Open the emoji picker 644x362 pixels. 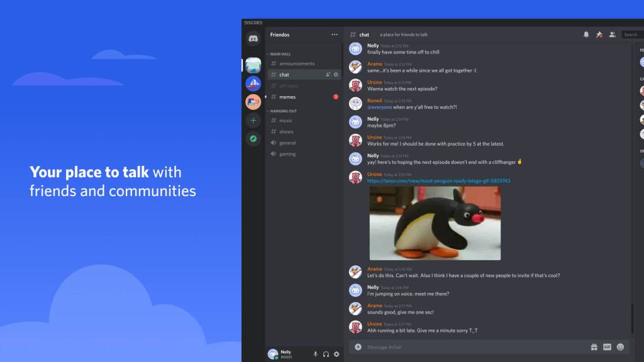(620, 346)
